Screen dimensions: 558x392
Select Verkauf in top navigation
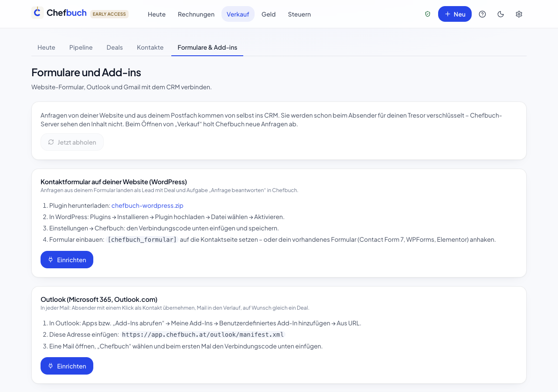(238, 14)
